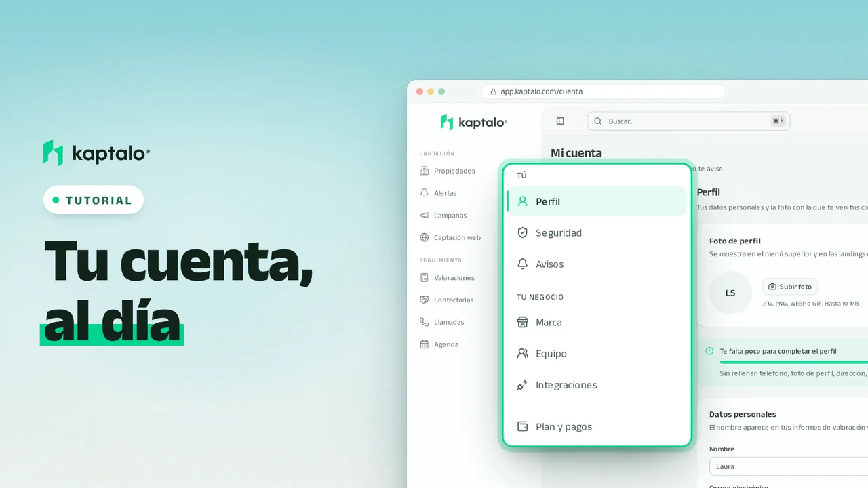The height and width of the screenshot is (488, 868).
Task: Click the app.kaptalo.com/cuenta address bar
Action: tap(604, 91)
